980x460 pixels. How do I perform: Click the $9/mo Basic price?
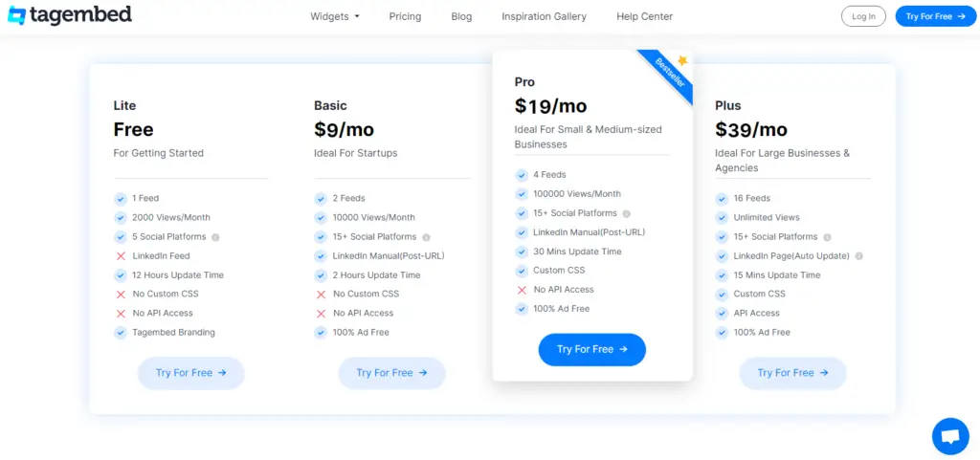tap(344, 130)
